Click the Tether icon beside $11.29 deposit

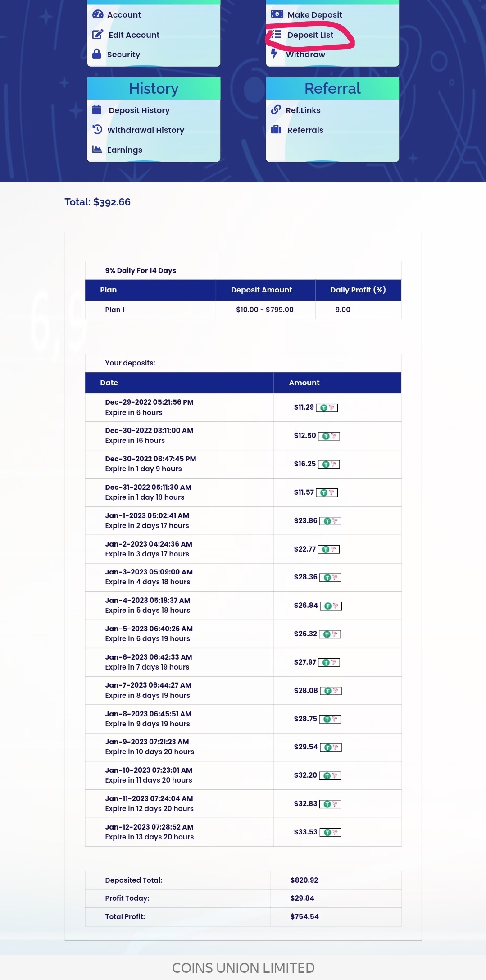coord(324,408)
